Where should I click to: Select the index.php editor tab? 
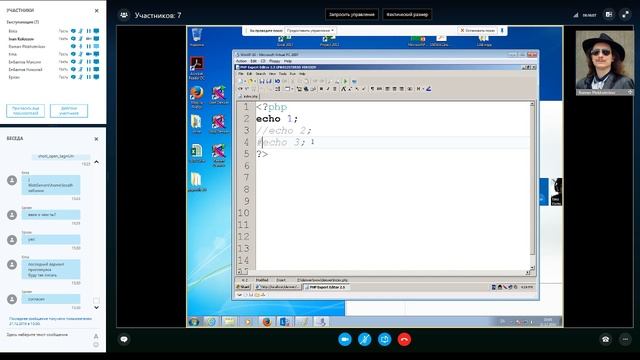pyautogui.click(x=248, y=96)
